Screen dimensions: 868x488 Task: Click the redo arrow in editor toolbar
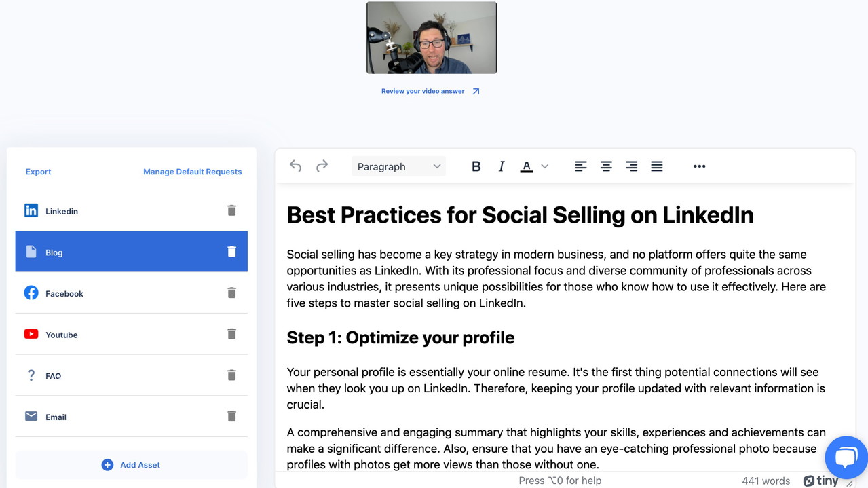[x=322, y=166]
